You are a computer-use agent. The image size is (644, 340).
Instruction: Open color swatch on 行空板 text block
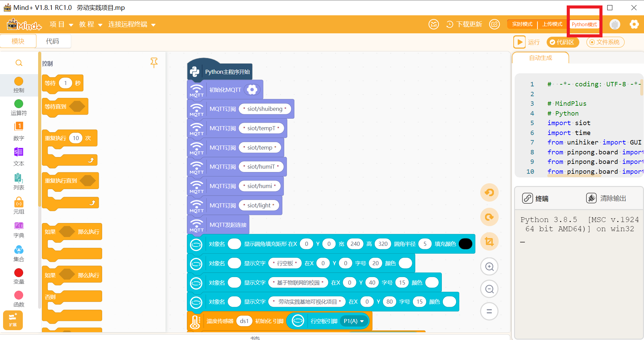(405, 263)
